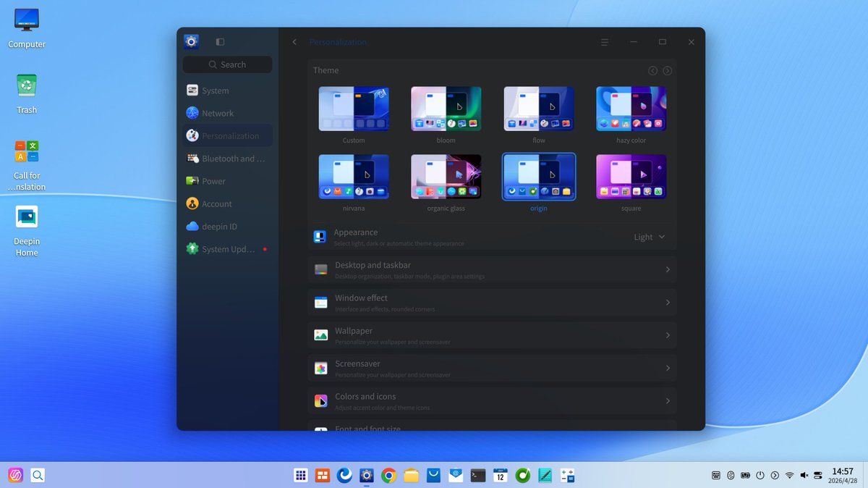Viewport: 868px width, 488px height.
Task: Go back with the left arrow
Action: [x=294, y=42]
